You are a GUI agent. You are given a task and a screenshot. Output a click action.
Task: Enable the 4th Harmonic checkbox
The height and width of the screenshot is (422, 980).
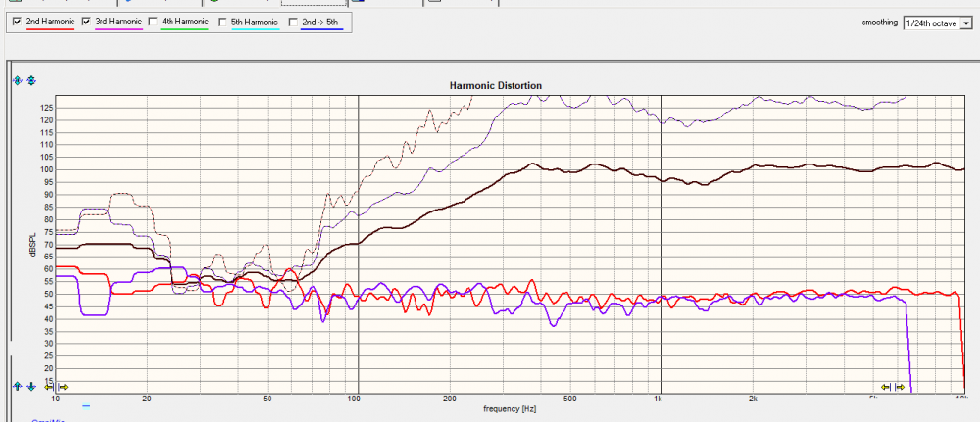(x=154, y=21)
